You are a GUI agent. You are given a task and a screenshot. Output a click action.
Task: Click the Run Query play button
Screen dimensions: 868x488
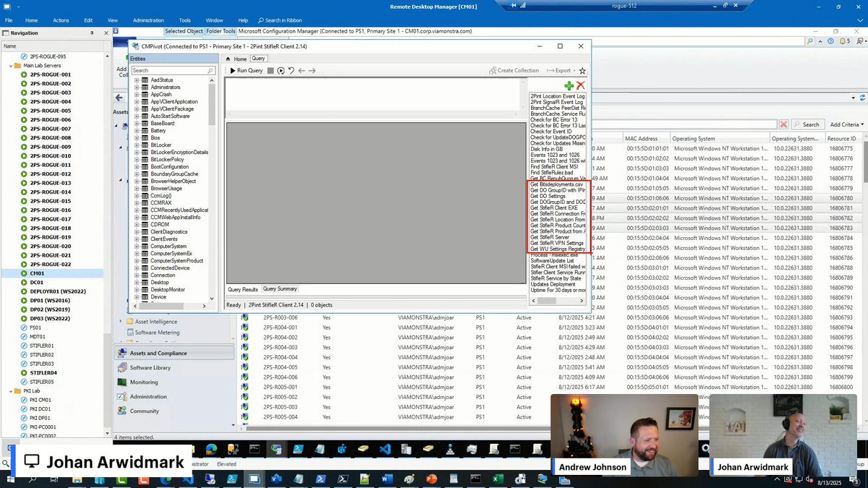pyautogui.click(x=247, y=71)
